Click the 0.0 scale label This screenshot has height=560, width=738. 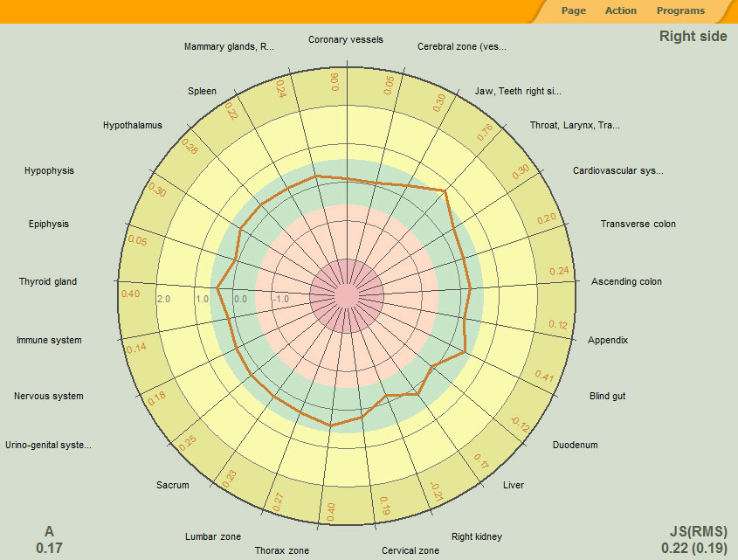point(240,299)
